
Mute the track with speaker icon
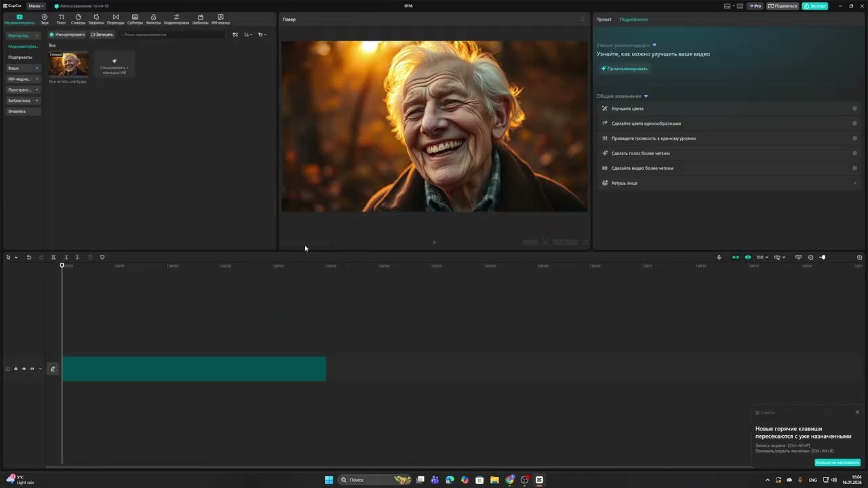point(32,369)
